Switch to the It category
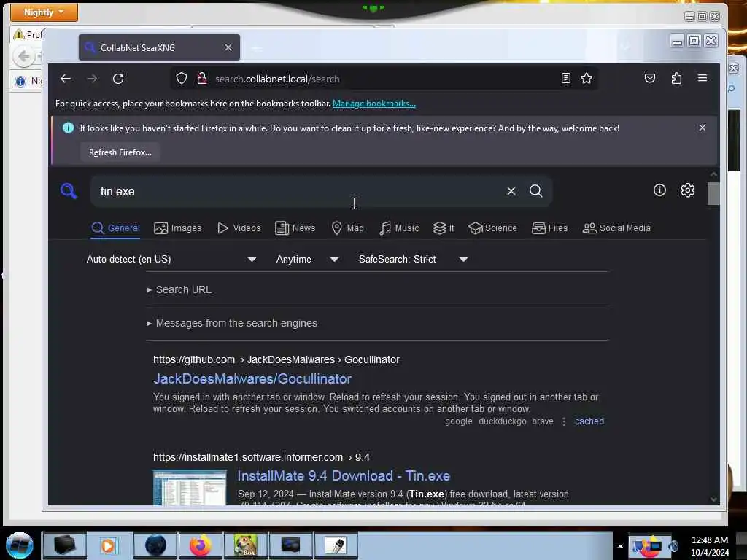Viewport: 747px width, 560px height. pos(444,228)
